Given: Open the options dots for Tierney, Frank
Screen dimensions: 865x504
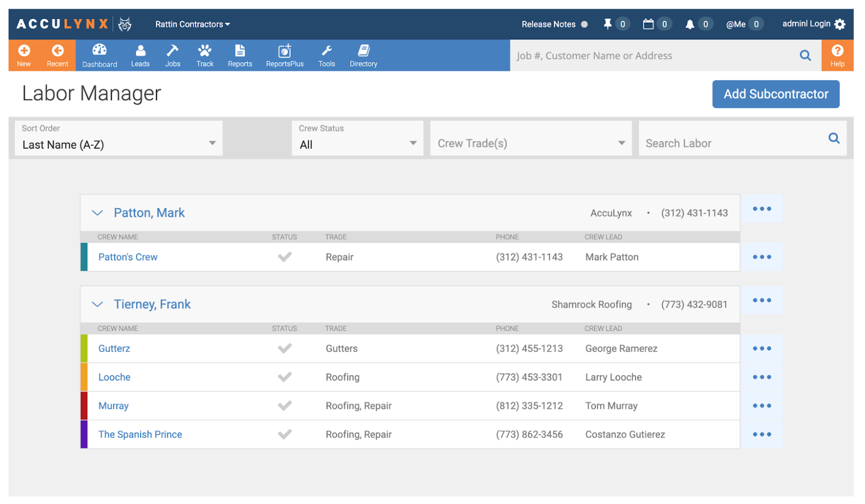Looking at the screenshot, I should coord(762,300).
